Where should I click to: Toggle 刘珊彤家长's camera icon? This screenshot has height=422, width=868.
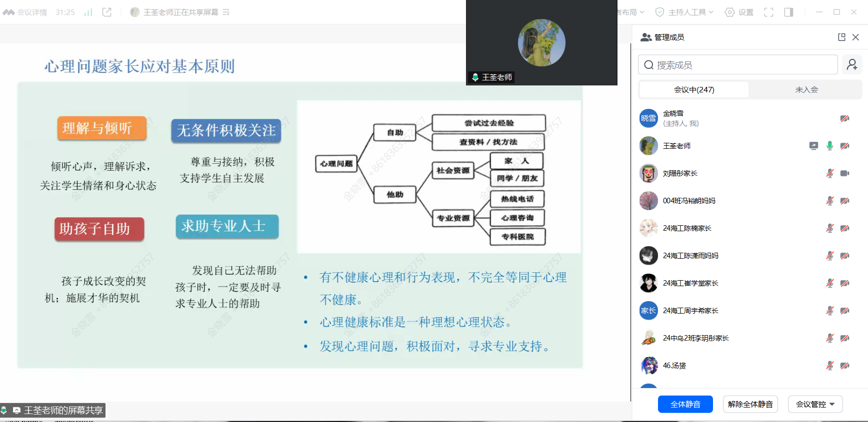(844, 173)
